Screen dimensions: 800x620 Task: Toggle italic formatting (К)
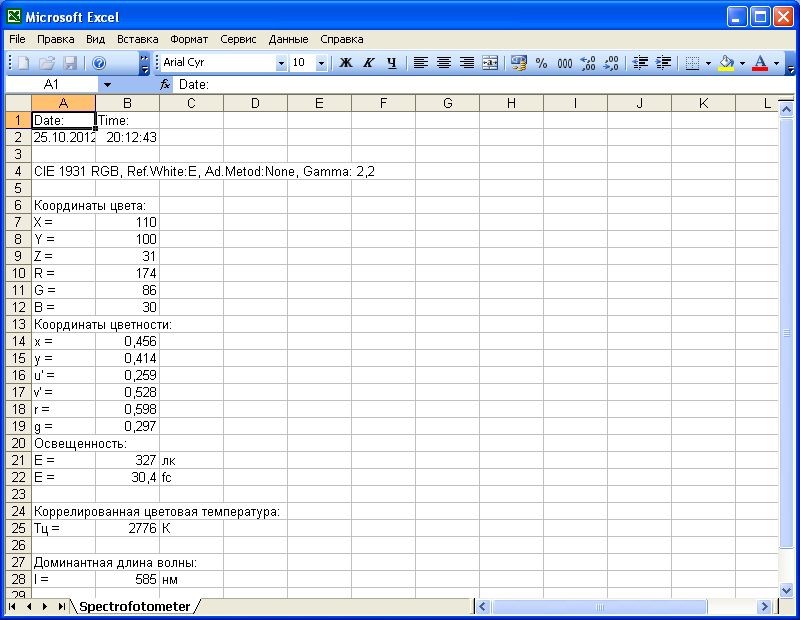coord(368,62)
